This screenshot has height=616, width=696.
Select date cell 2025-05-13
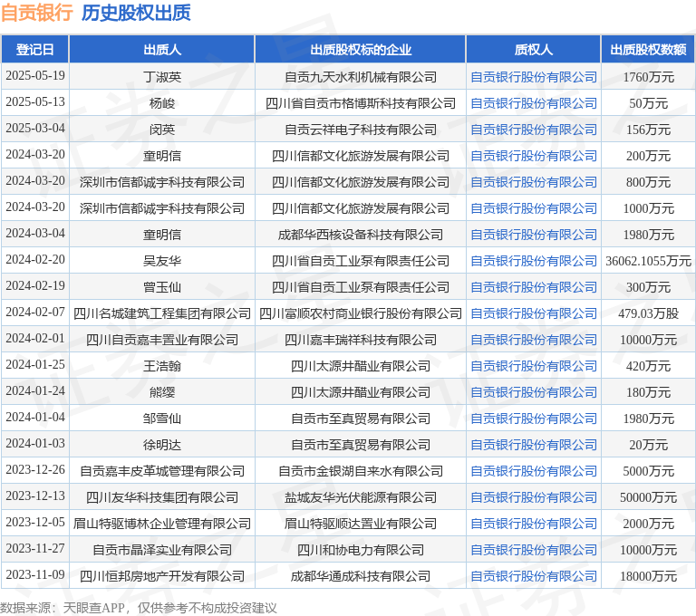pos(35,102)
